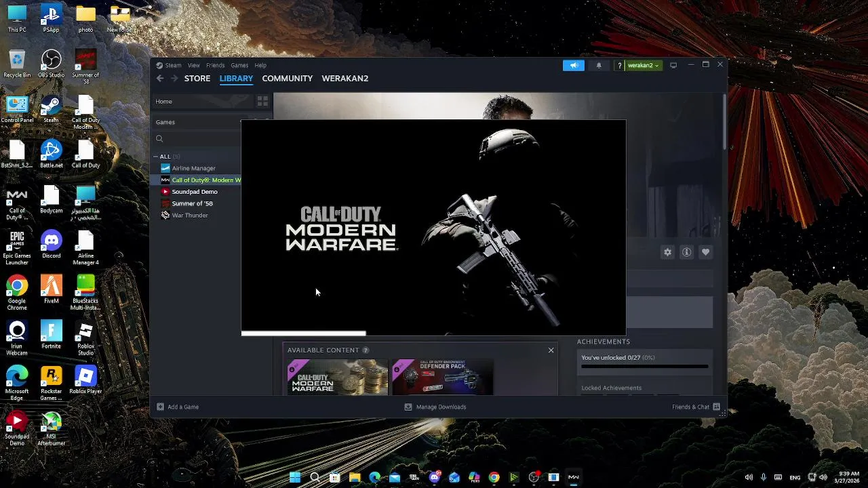The height and width of the screenshot is (488, 868).
Task: Open Soundpad Demo desktop shortcut
Action: click(x=17, y=429)
